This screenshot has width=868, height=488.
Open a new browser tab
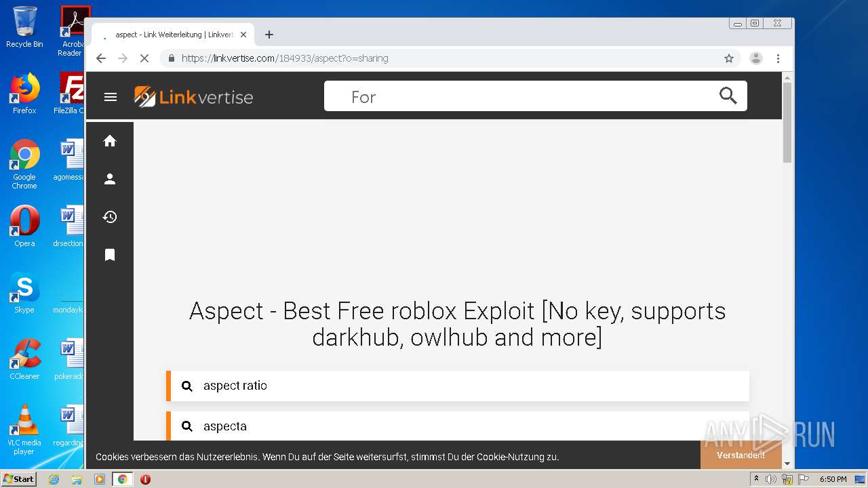(x=269, y=35)
